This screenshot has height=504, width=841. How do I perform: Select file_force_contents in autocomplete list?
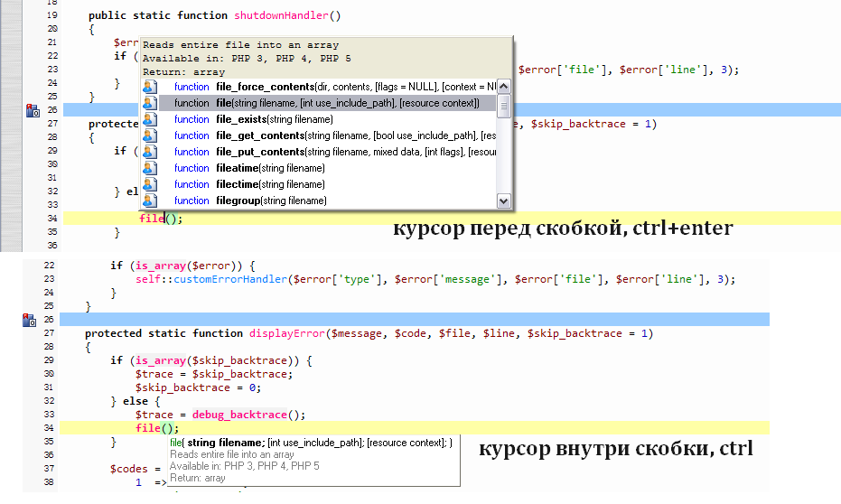pyautogui.click(x=327, y=87)
